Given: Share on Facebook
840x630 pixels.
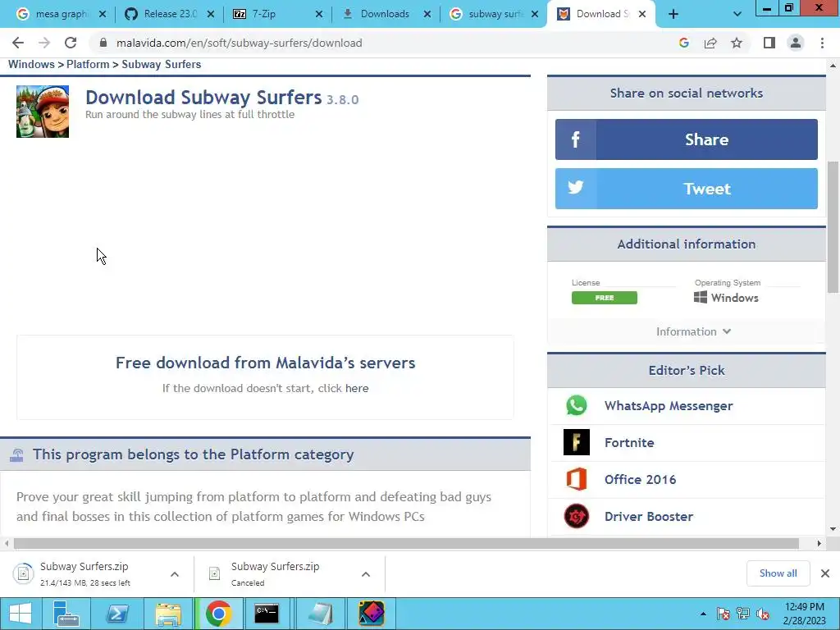Looking at the screenshot, I should click(x=687, y=139).
